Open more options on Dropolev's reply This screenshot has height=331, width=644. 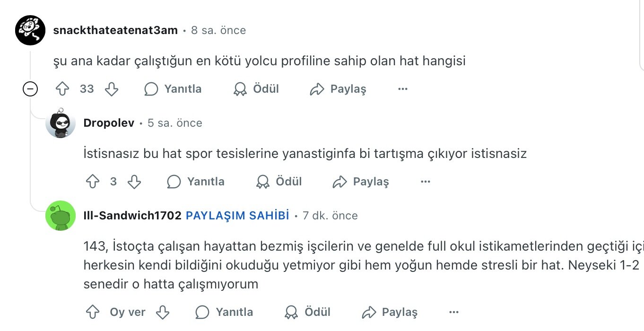pos(425,182)
